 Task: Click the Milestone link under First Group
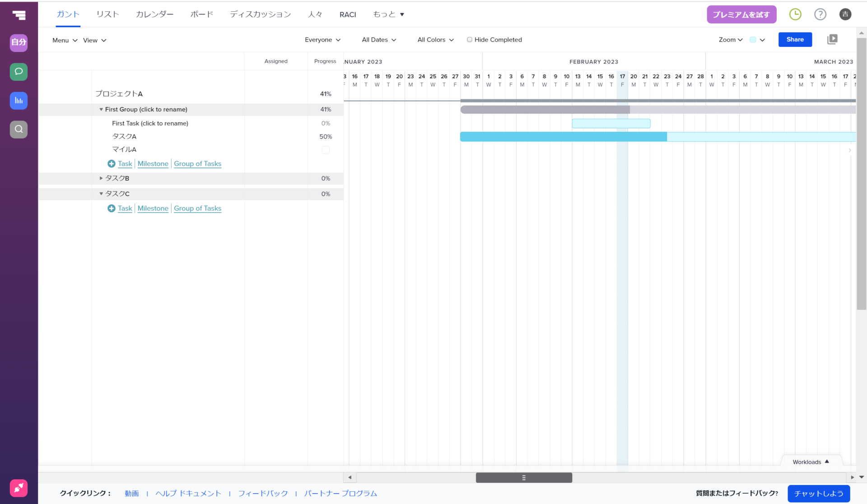153,163
